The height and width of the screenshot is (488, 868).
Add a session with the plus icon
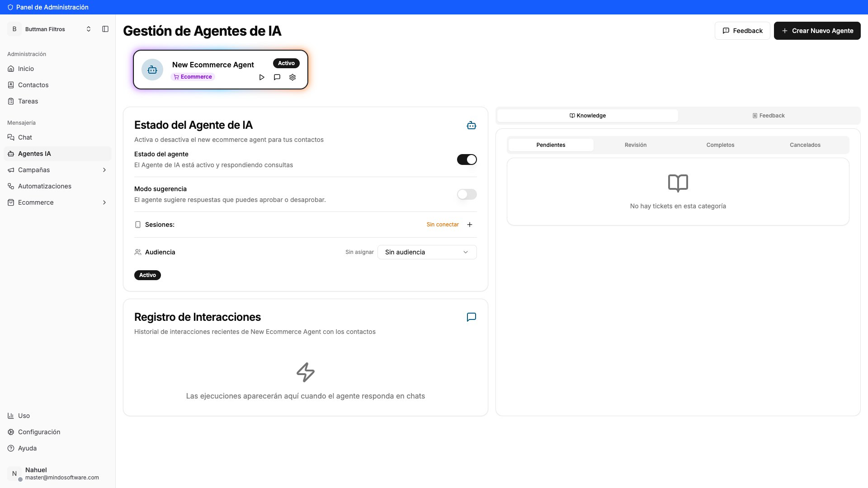(470, 225)
